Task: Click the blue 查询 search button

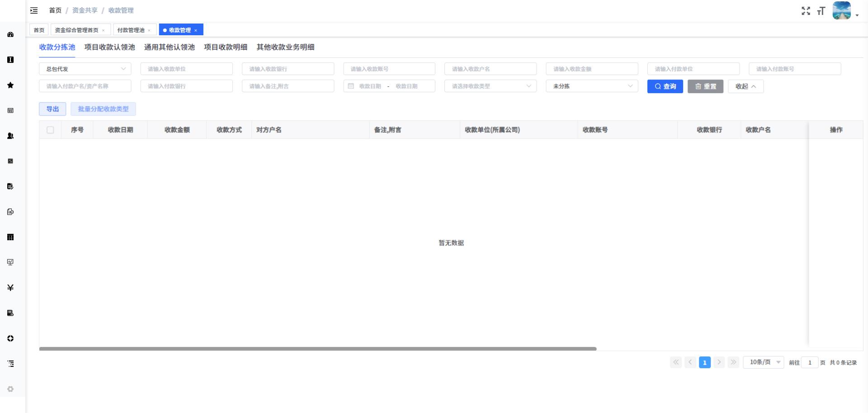Action: (665, 86)
